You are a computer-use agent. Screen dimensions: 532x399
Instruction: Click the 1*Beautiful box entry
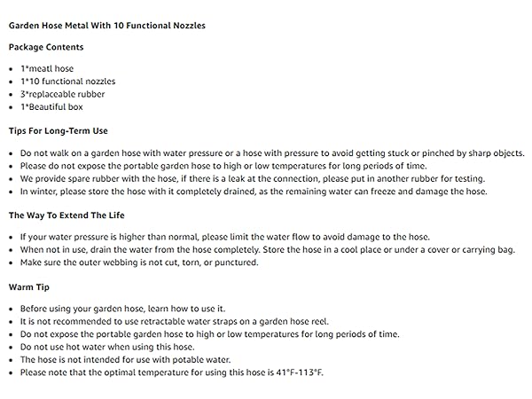pos(51,107)
